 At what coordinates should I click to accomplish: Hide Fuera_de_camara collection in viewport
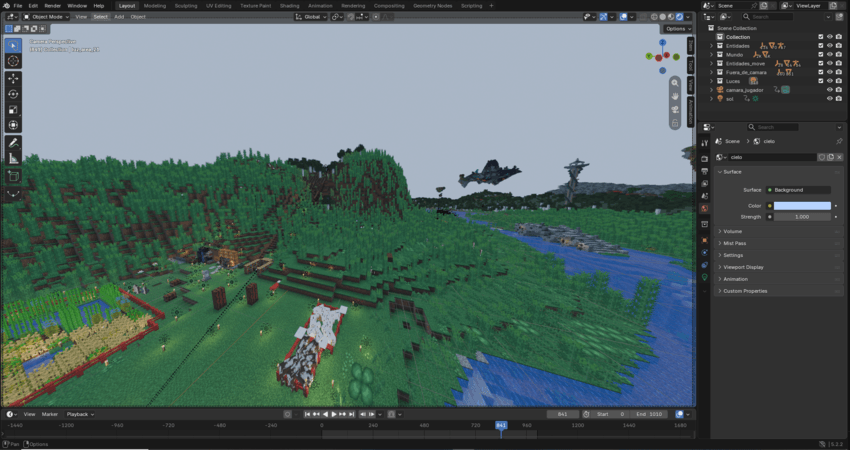[829, 72]
